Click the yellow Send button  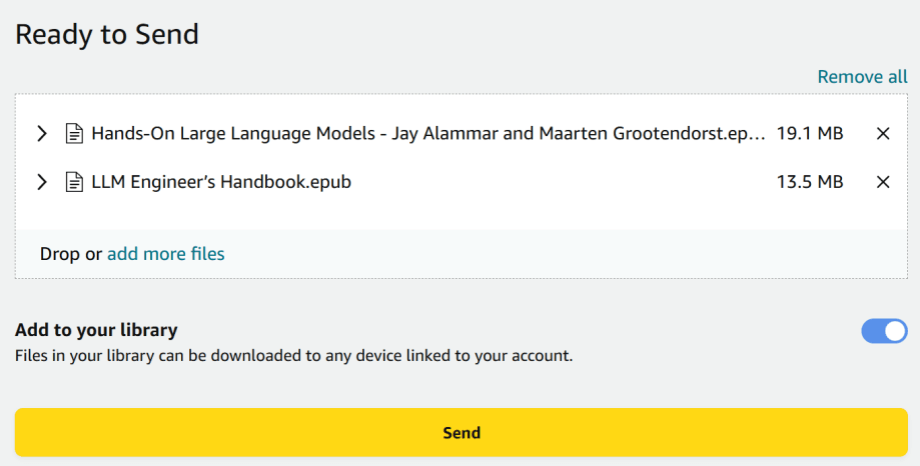pyautogui.click(x=461, y=433)
